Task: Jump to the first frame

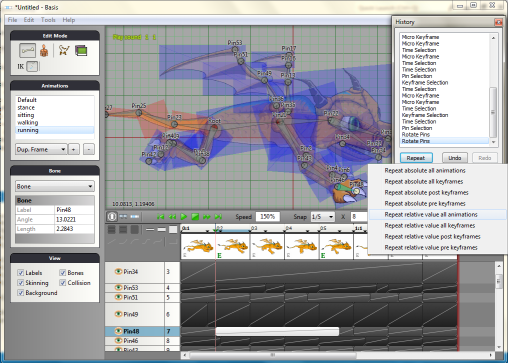Action: [161, 217]
